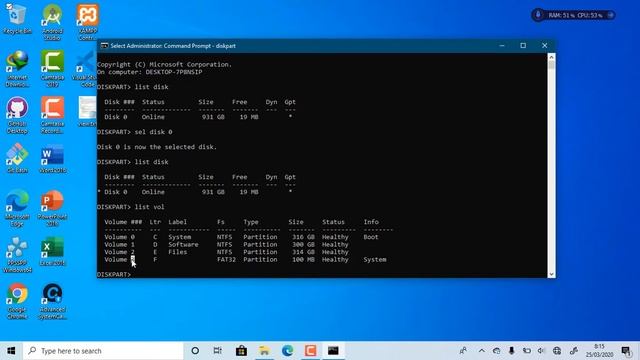This screenshot has width=640, height=360.
Task: Click the 'Gpt' header in the second disk listing
Action: pyautogui.click(x=290, y=177)
